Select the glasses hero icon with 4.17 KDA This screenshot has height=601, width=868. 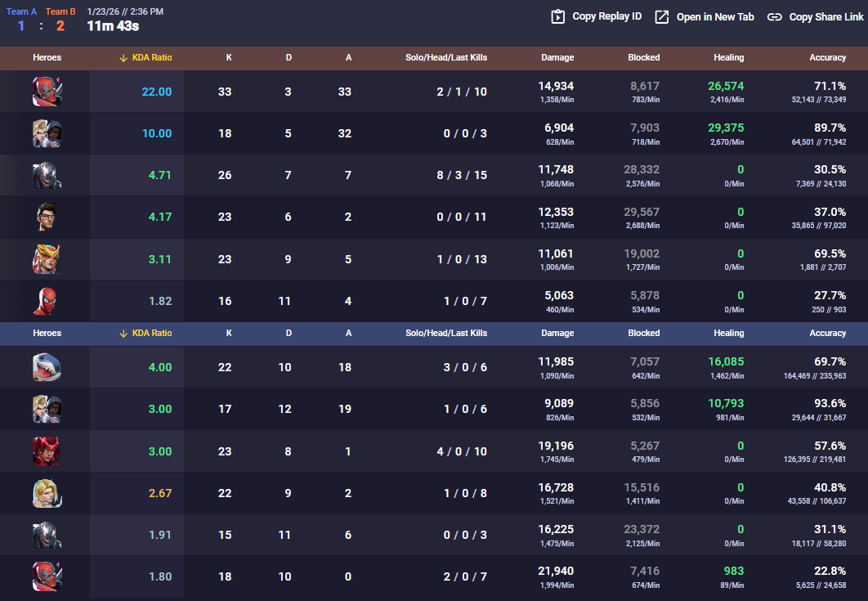tap(47, 218)
